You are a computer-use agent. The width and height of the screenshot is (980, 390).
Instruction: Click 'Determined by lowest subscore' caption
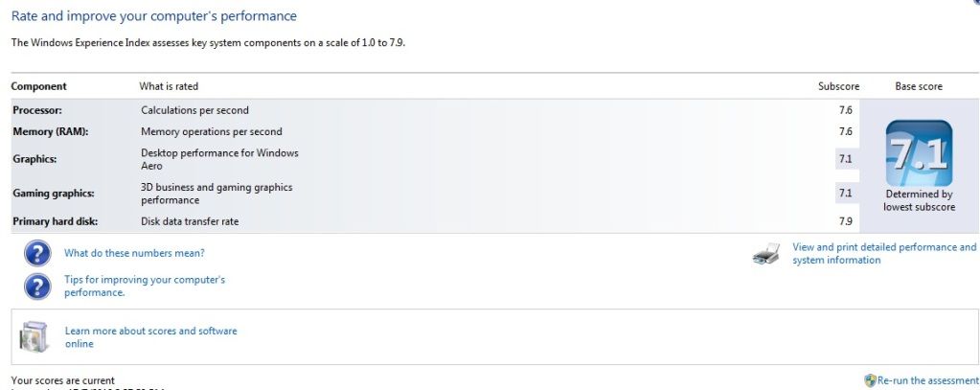click(x=919, y=200)
